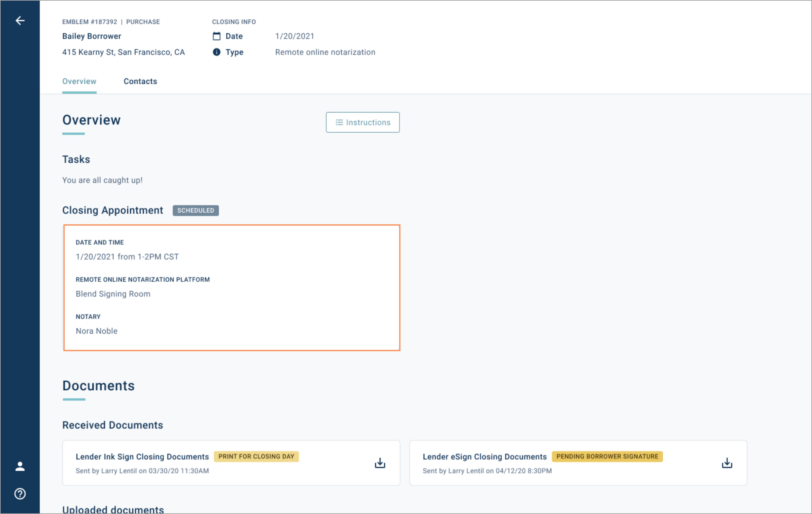Click Bailey Borrower name in header

click(91, 36)
